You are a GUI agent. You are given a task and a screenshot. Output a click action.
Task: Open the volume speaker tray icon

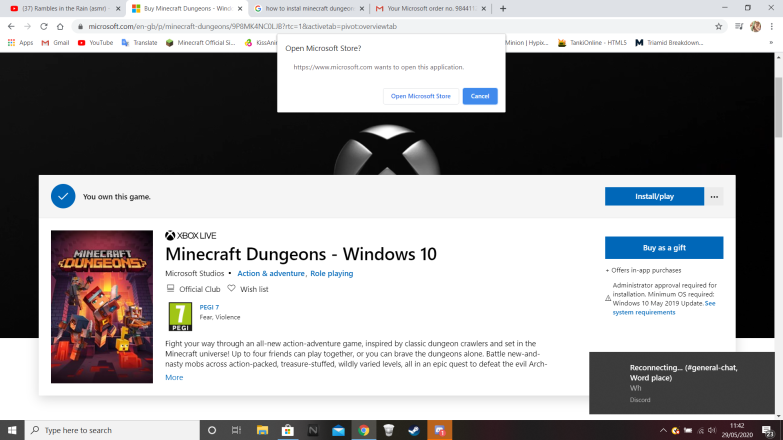coord(713,431)
